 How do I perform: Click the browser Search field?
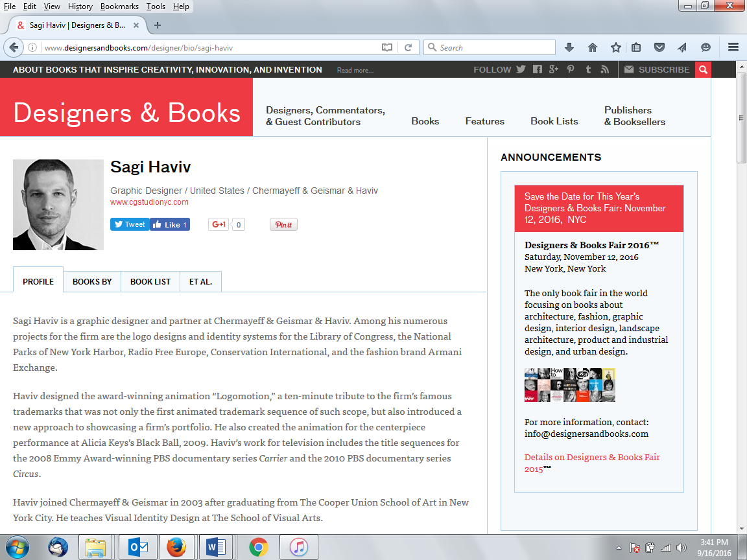pos(490,47)
